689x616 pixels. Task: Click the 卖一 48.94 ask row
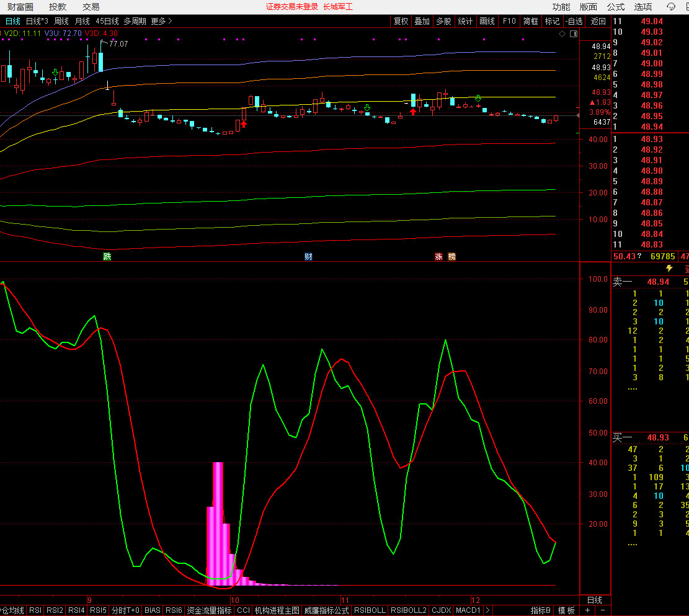coord(651,282)
